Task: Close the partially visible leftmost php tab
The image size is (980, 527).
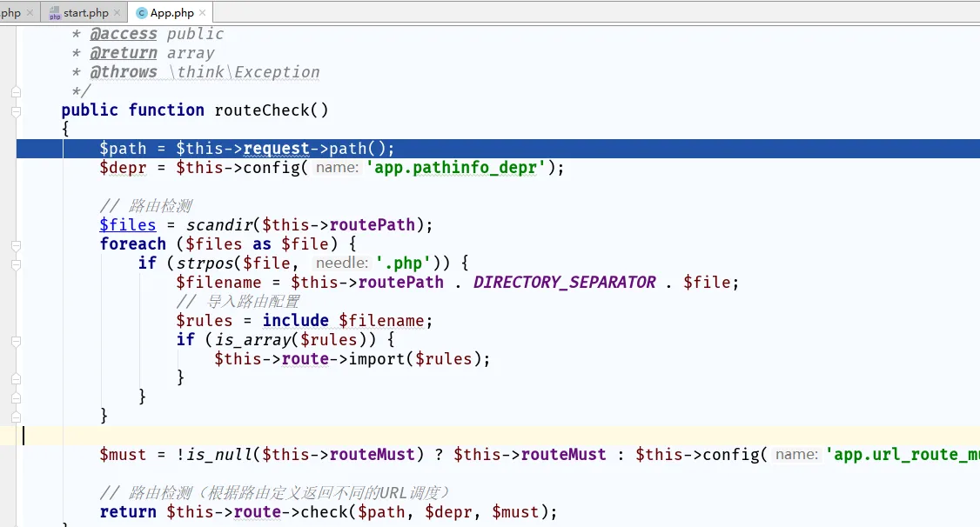Action: (30, 13)
